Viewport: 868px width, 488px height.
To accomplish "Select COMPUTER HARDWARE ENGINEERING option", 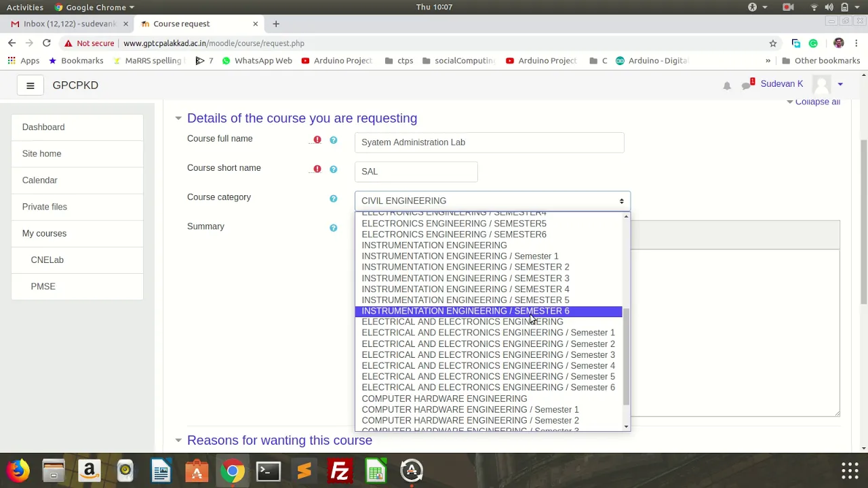I will [x=488, y=399].
